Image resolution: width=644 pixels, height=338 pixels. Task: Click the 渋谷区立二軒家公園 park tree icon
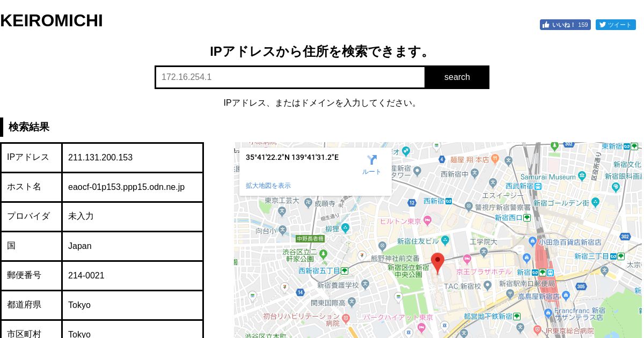click(x=323, y=254)
